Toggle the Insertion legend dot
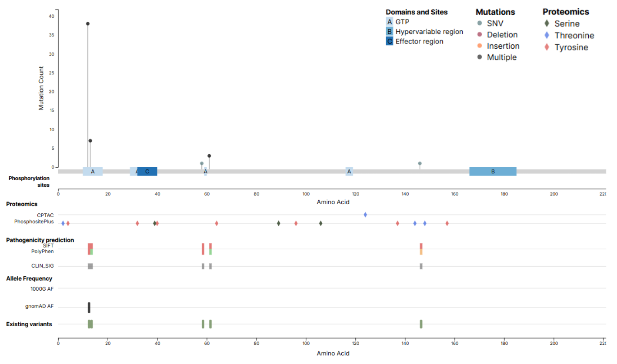This screenshot has height=364, width=617. pos(480,46)
